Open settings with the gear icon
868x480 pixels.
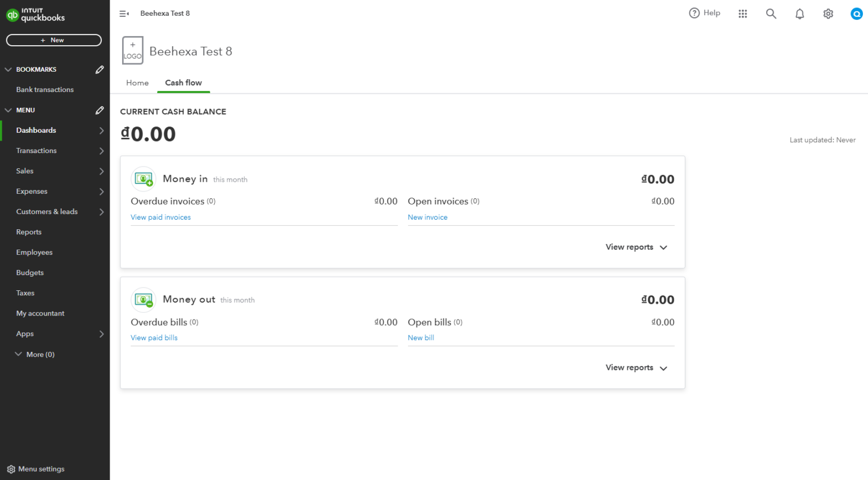coord(828,13)
